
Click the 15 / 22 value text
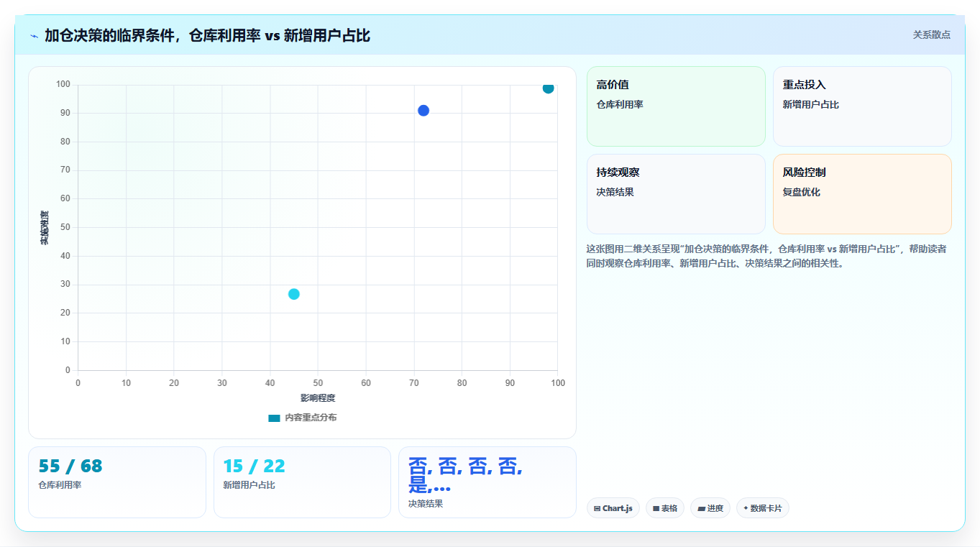(255, 466)
